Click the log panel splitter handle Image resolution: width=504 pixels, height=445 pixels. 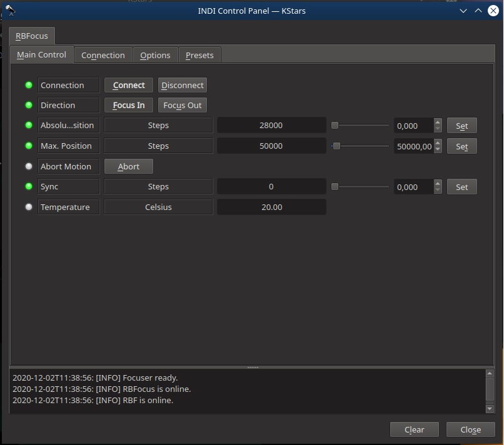click(253, 367)
